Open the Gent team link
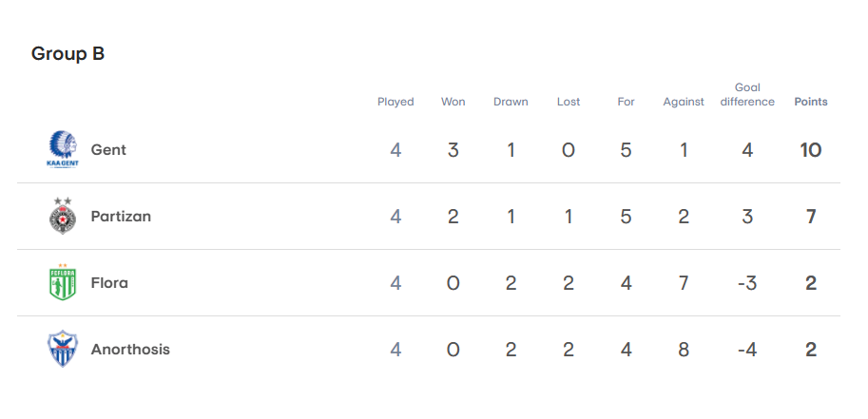 pos(108,150)
